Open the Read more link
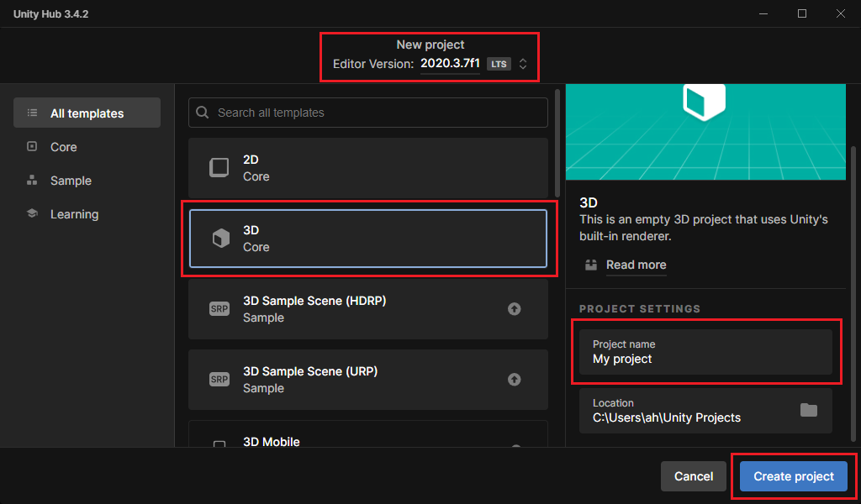The height and width of the screenshot is (504, 861). [x=636, y=265]
